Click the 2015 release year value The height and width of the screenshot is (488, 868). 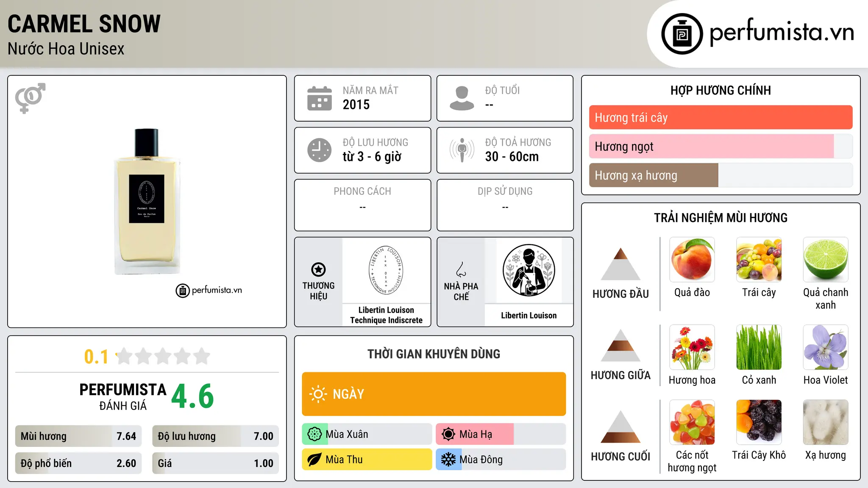pyautogui.click(x=356, y=105)
